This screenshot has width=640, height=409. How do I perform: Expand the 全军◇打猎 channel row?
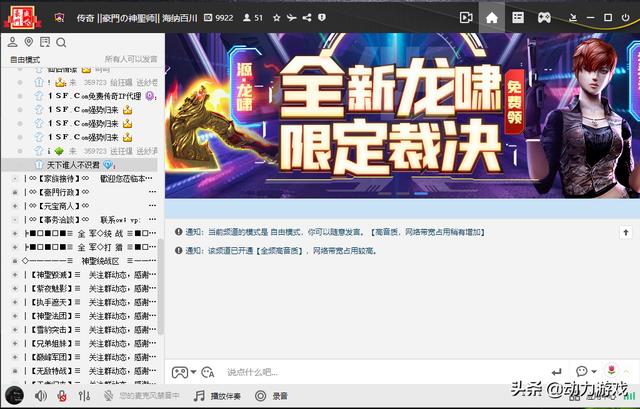[x=15, y=247]
